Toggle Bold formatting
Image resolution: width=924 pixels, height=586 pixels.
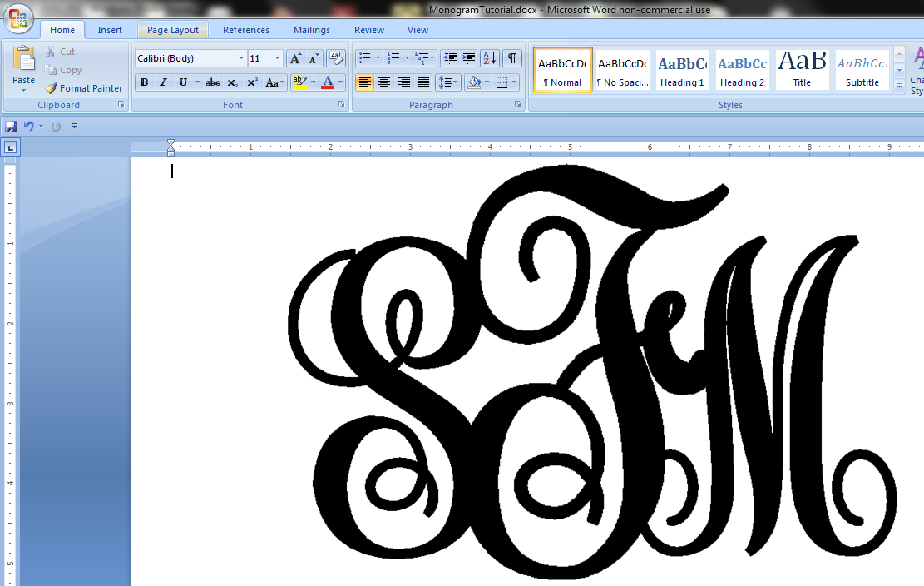(145, 82)
